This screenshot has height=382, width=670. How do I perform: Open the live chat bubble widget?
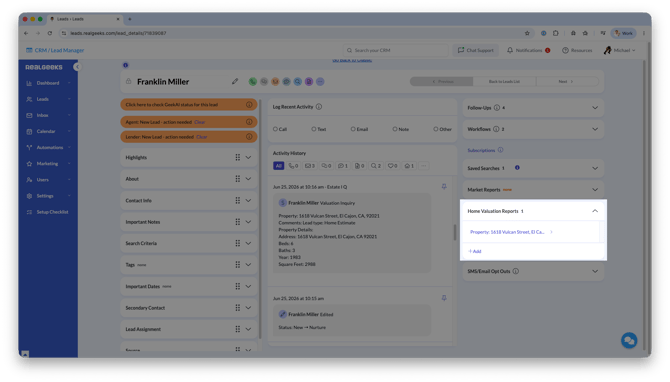point(629,341)
